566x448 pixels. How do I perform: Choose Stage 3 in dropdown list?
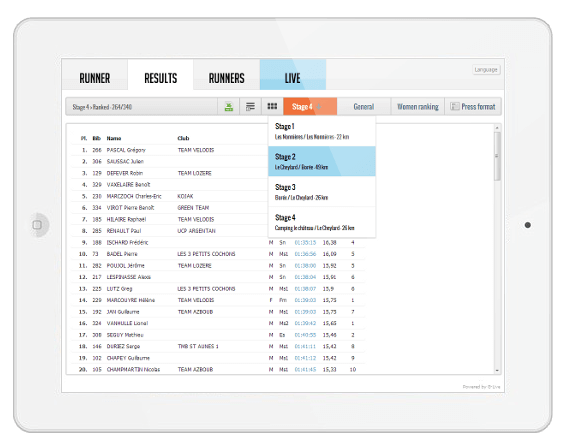322,192
